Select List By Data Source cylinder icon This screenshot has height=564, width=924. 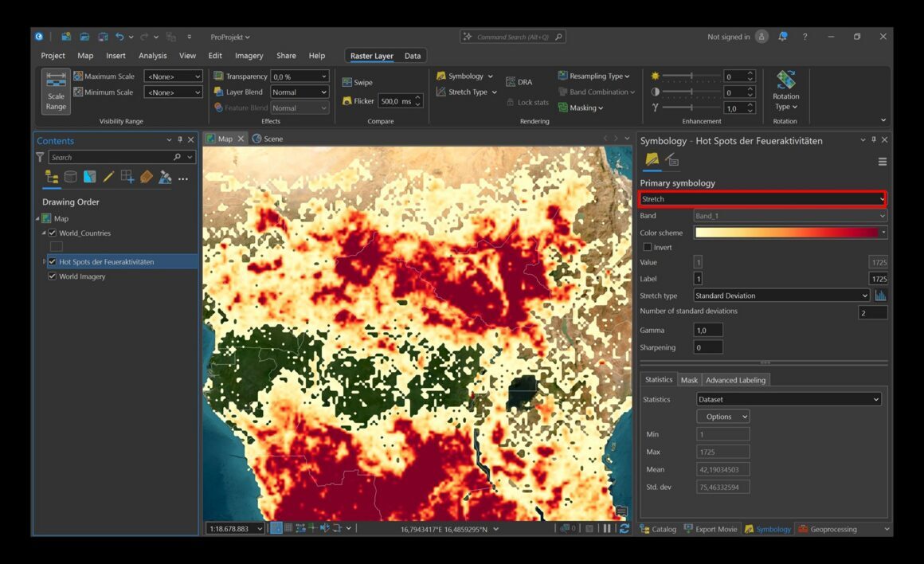point(71,177)
